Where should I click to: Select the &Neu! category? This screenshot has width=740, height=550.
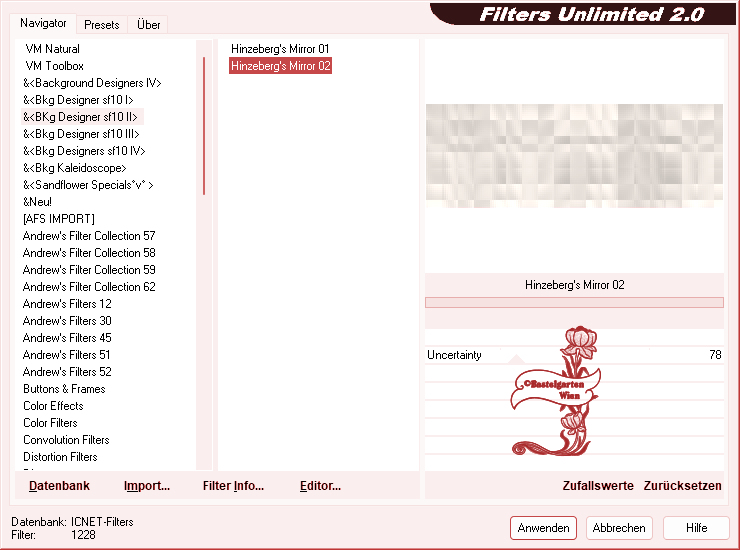tap(37, 202)
